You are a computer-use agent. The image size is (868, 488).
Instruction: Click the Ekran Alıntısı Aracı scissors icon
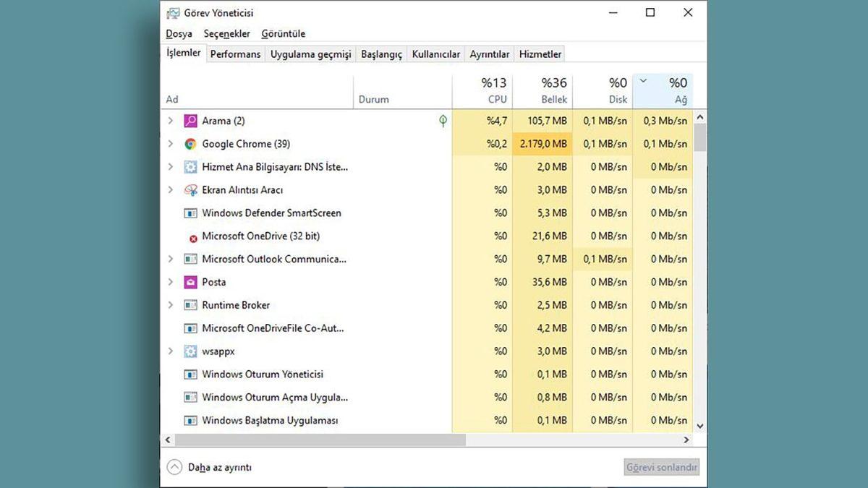coord(191,190)
